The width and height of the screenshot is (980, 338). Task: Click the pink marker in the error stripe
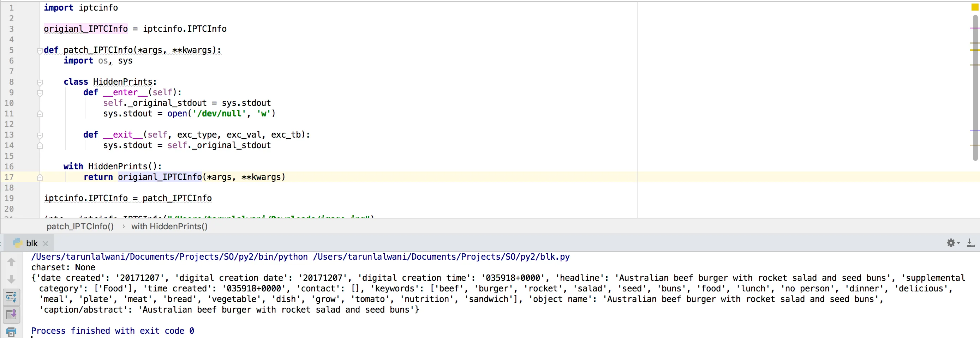975,28
